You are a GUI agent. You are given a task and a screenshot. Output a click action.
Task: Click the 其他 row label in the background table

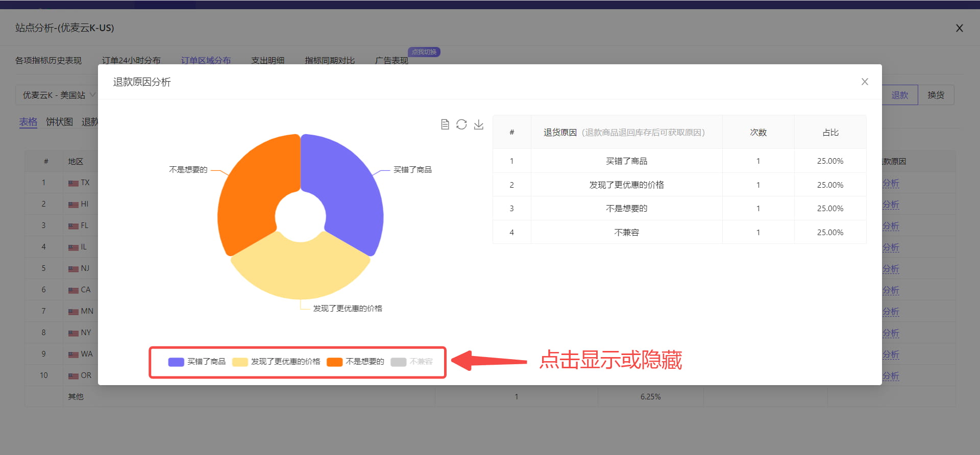click(x=76, y=396)
